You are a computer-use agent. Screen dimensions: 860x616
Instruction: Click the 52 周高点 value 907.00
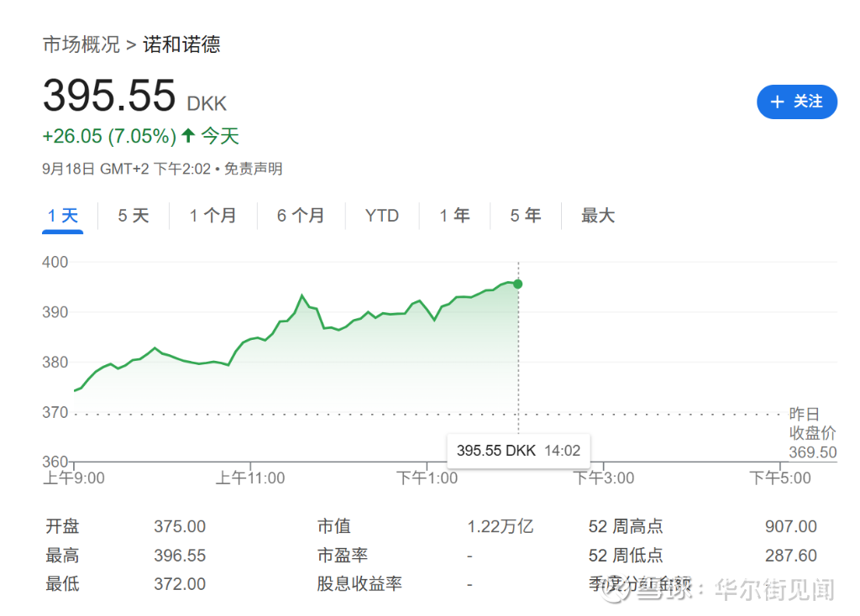[x=790, y=527]
